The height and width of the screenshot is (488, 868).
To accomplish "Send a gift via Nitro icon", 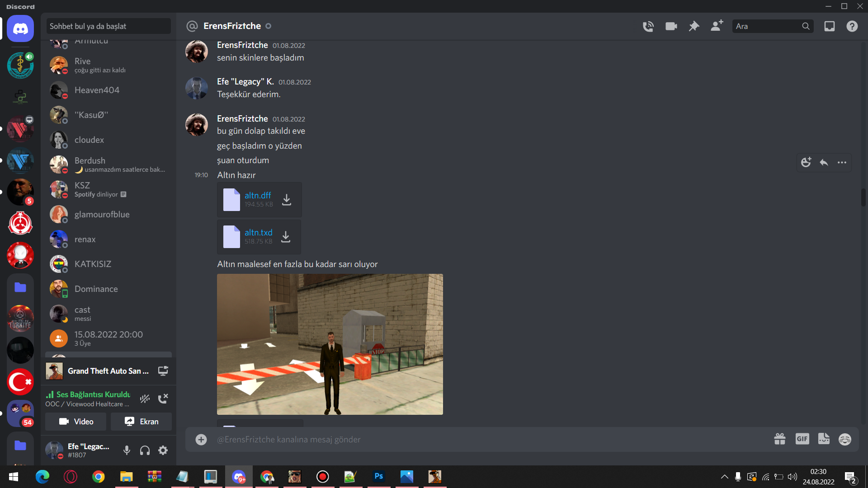I will pyautogui.click(x=779, y=439).
